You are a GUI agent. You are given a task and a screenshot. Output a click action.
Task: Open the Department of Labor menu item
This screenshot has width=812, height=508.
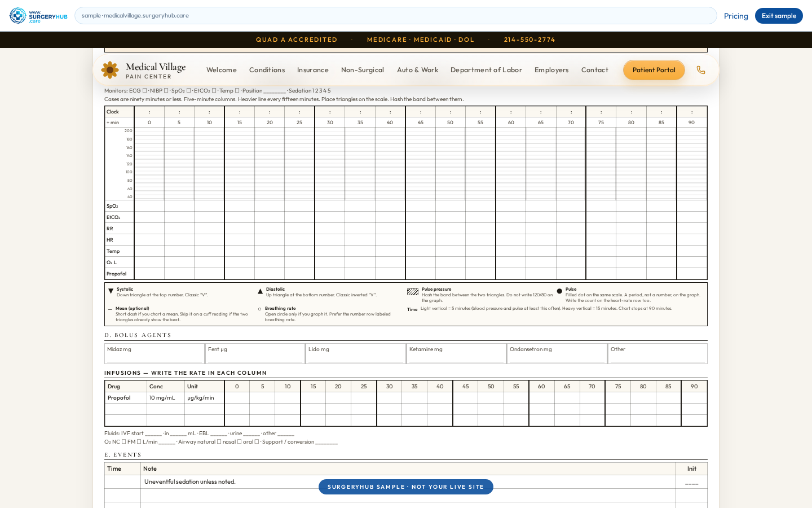pos(486,70)
